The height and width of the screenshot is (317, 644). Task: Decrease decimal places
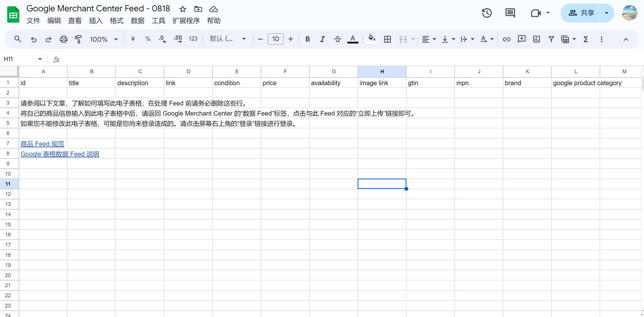click(x=163, y=39)
